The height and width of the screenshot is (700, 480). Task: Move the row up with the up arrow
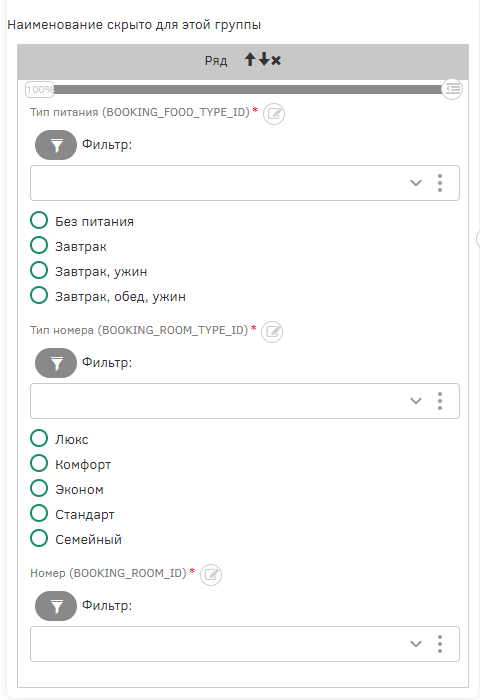click(250, 59)
